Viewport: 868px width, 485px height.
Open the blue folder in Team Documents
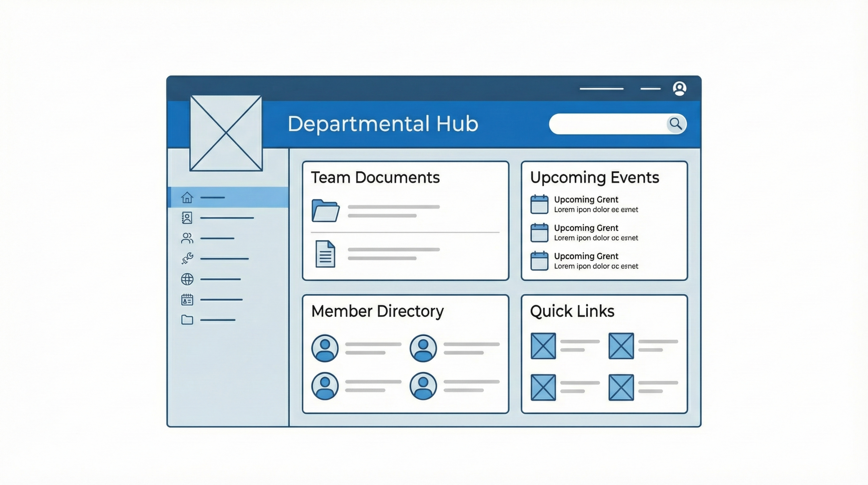[x=325, y=211]
